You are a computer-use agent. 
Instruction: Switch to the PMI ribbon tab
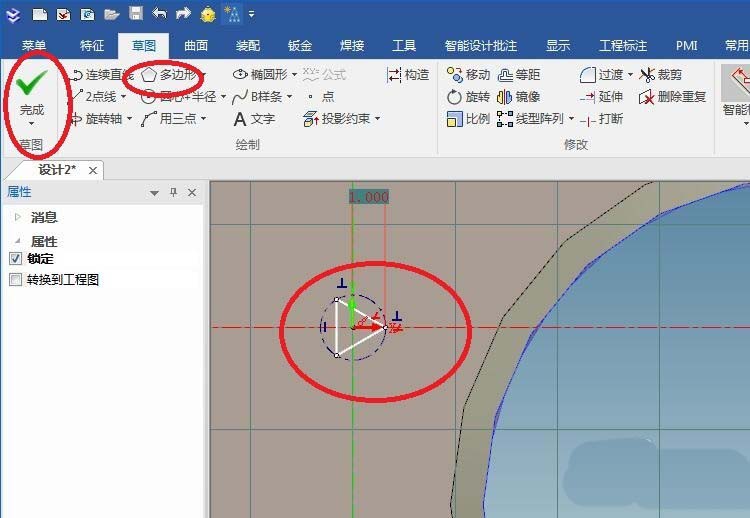point(686,45)
